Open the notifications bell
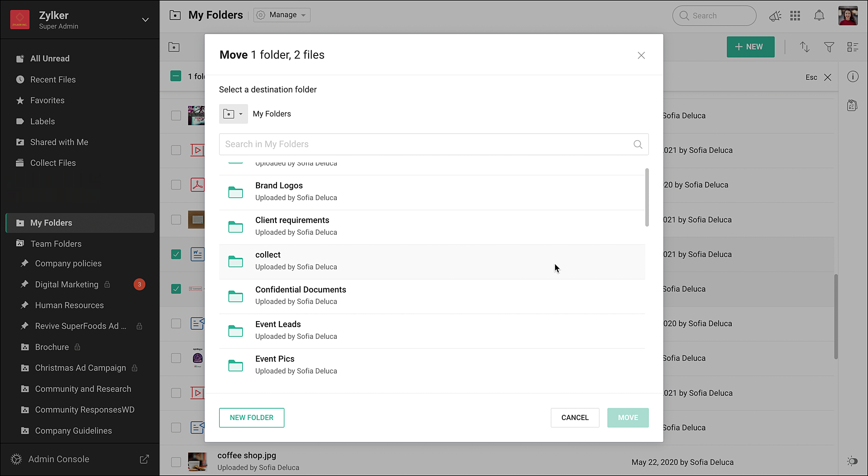Viewport: 868px width, 476px height. (x=819, y=16)
